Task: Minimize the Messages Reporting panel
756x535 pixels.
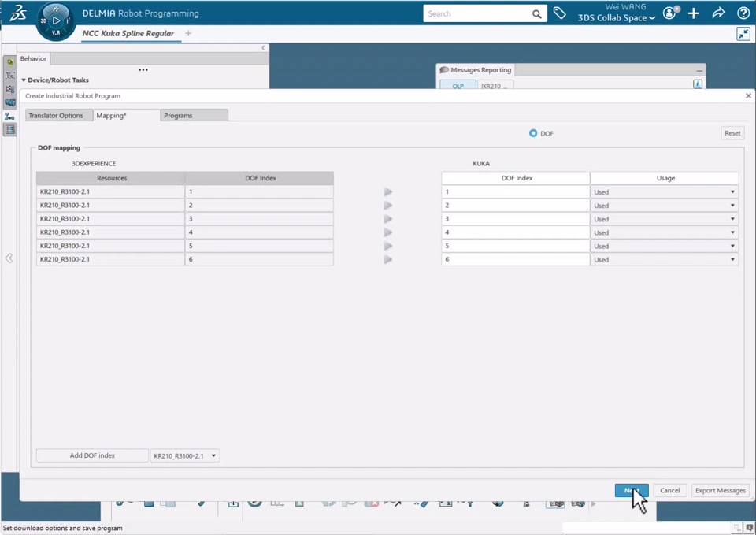Action: [x=699, y=70]
